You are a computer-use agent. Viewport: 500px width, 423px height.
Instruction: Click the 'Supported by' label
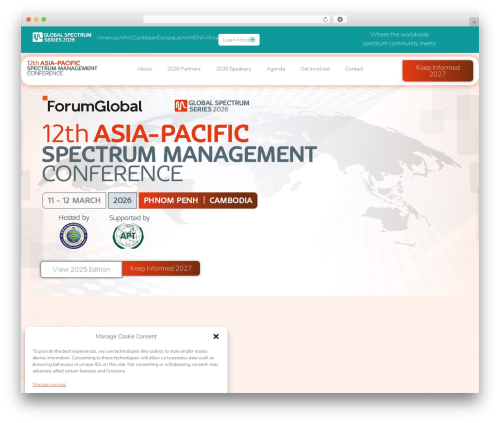(129, 218)
